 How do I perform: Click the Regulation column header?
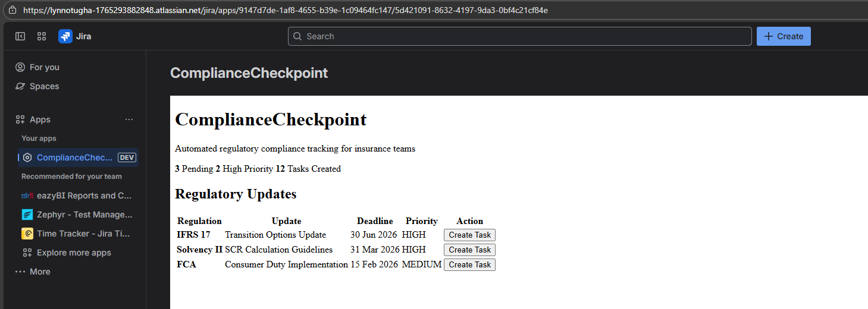[199, 221]
